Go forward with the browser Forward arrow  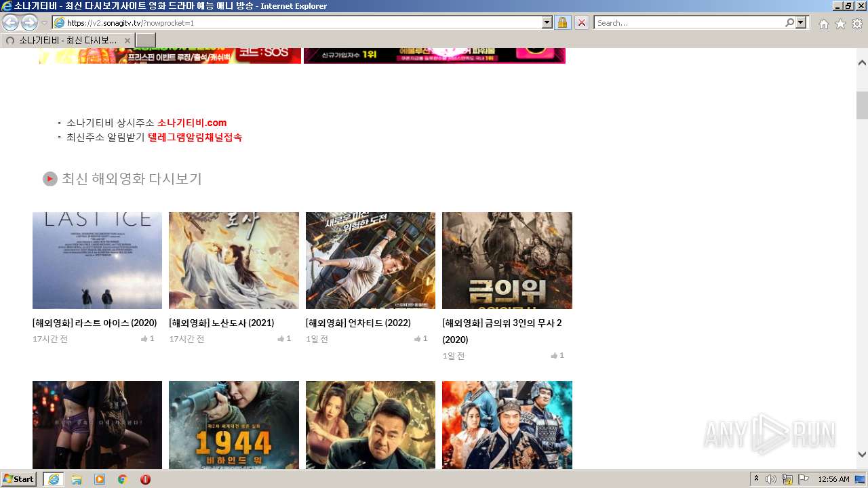[x=29, y=22]
